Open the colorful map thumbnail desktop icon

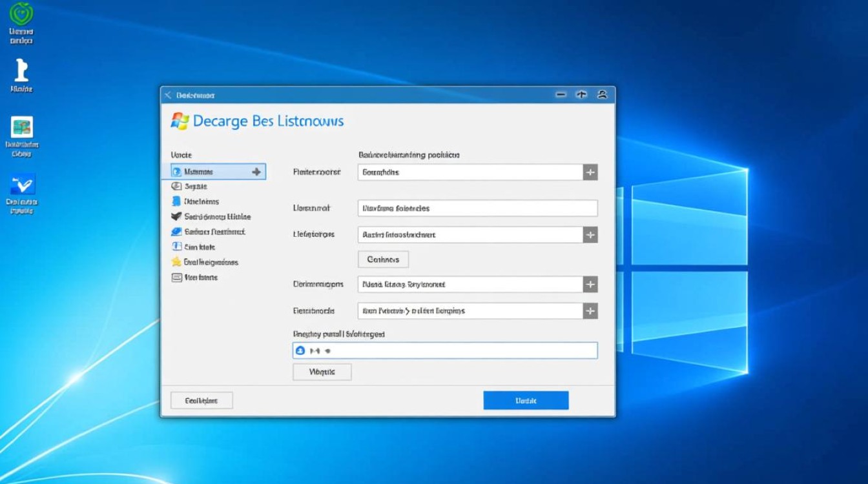pos(21,126)
